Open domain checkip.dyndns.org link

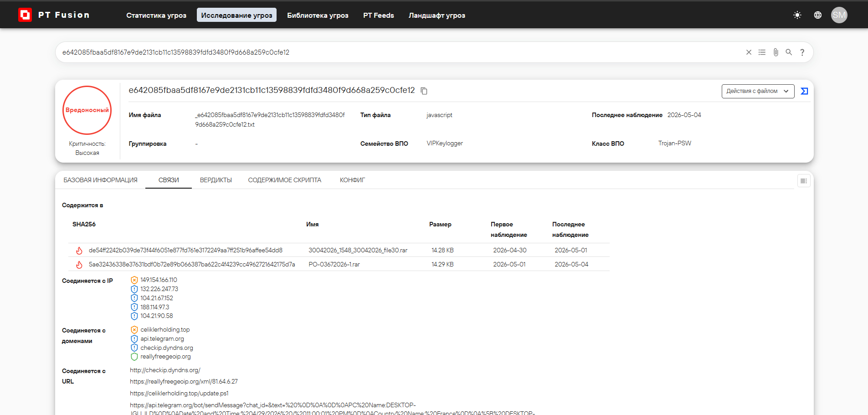pyautogui.click(x=167, y=348)
